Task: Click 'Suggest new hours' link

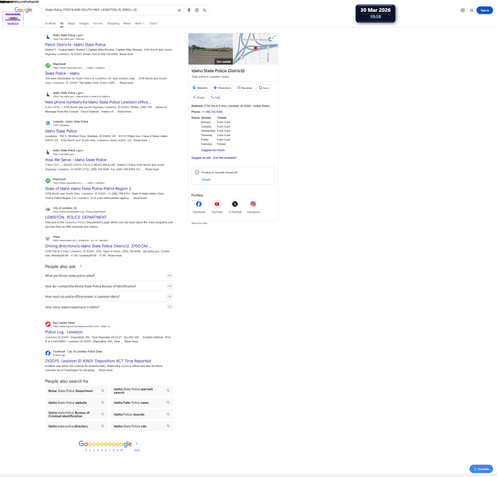Action: [x=213, y=150]
